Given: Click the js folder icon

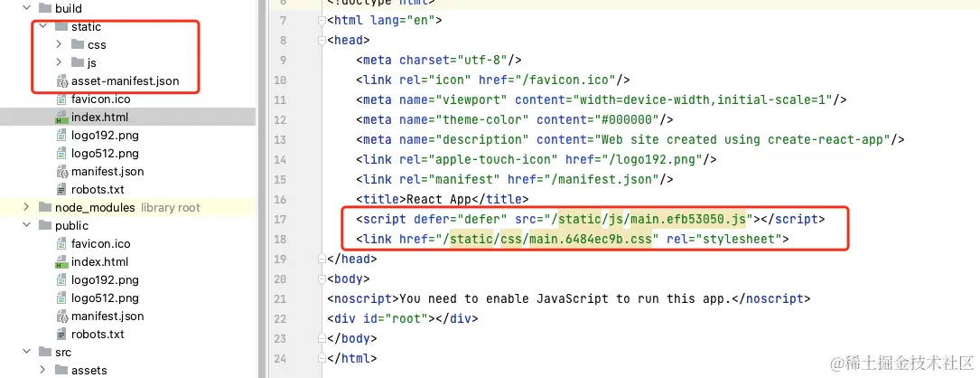Looking at the screenshot, I should (78, 62).
